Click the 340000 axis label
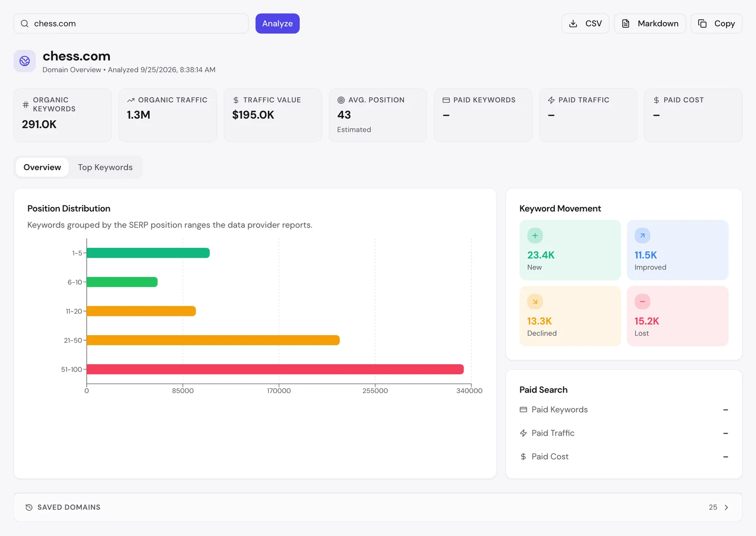This screenshot has height=536, width=756. (469, 390)
